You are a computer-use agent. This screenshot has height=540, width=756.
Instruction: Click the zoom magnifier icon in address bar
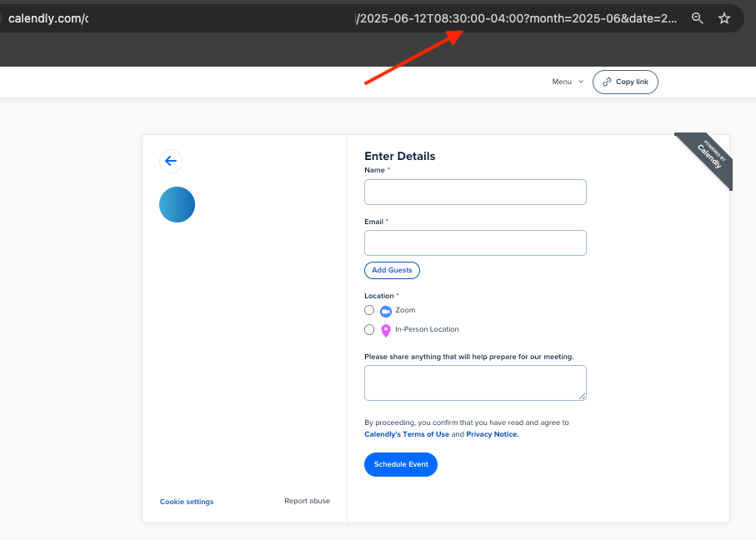pyautogui.click(x=697, y=18)
